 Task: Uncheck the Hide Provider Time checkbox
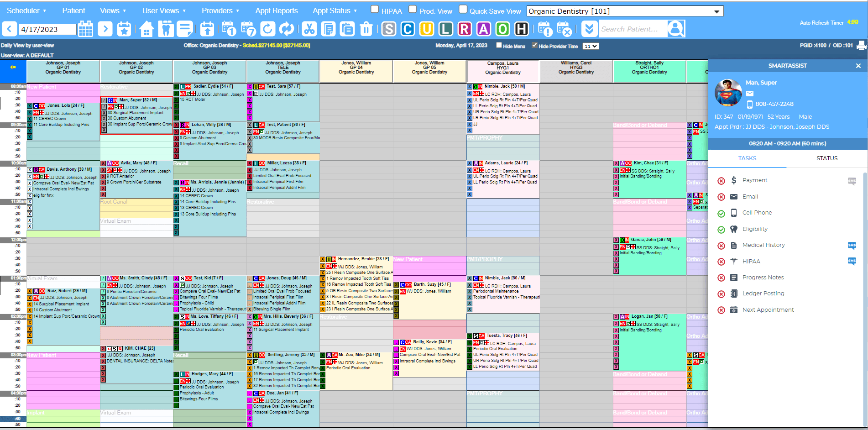[x=534, y=45]
